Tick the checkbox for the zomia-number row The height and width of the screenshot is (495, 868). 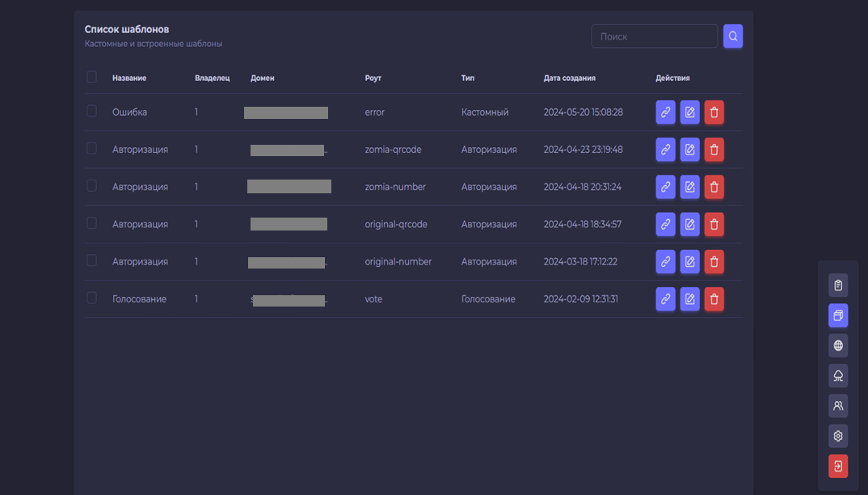(x=91, y=186)
